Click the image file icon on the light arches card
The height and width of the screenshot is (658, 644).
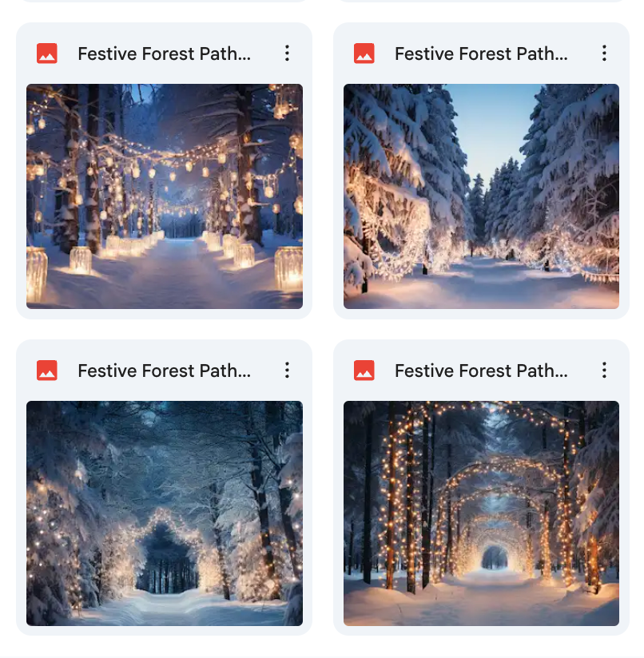(364, 371)
